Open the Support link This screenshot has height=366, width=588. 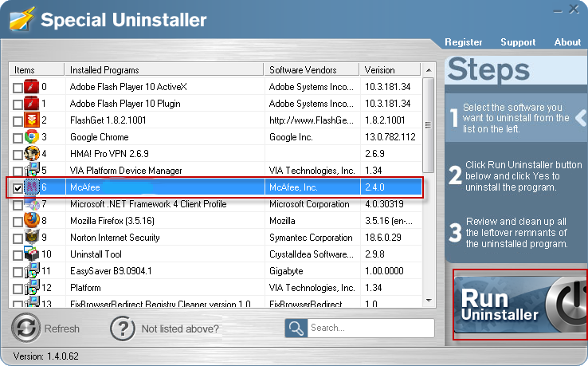[x=518, y=42]
